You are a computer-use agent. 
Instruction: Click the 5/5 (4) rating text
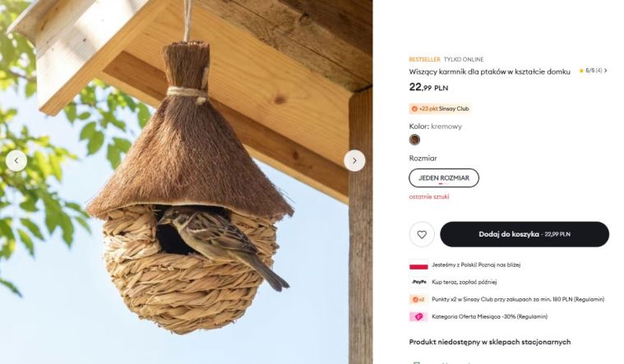(x=594, y=71)
